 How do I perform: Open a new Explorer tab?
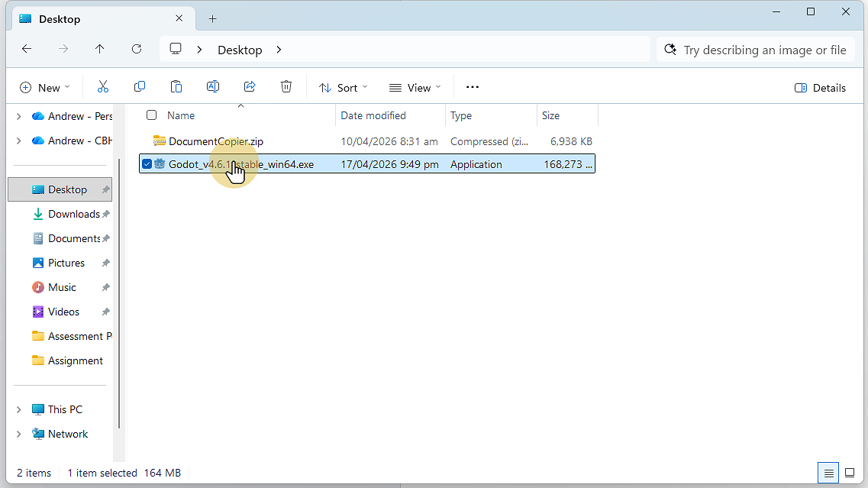(x=212, y=18)
